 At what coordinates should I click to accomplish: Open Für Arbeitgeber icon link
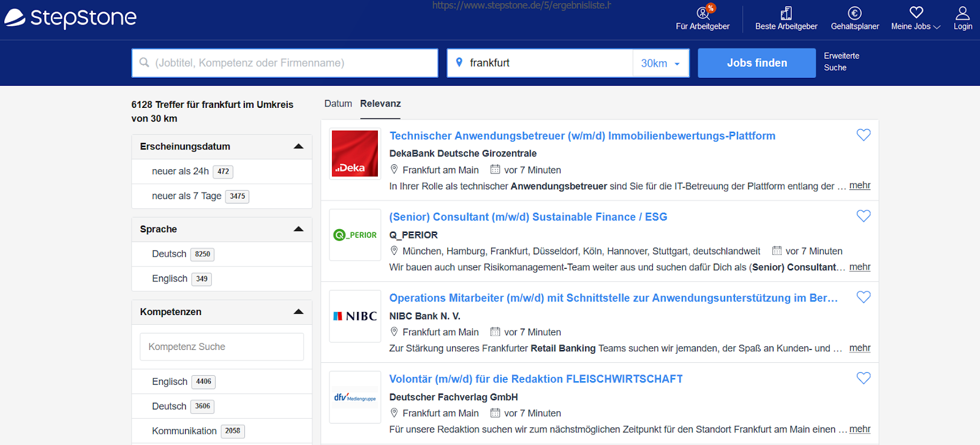703,19
